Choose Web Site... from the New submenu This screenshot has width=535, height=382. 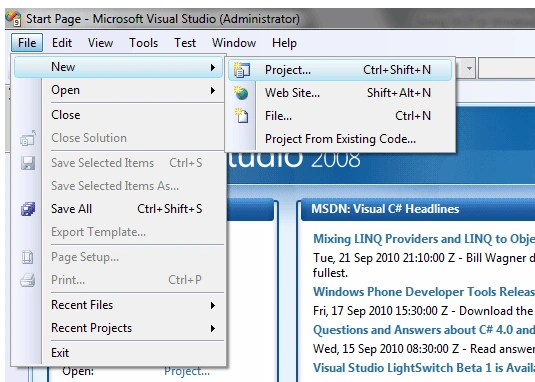click(340, 93)
